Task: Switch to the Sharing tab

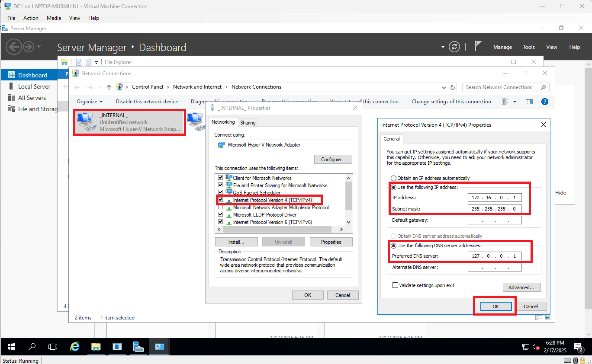Action: coord(248,123)
